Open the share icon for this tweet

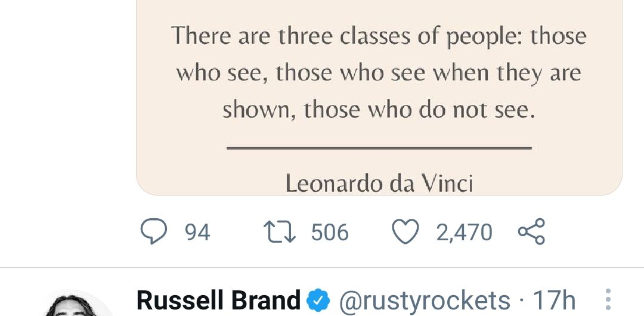click(531, 232)
